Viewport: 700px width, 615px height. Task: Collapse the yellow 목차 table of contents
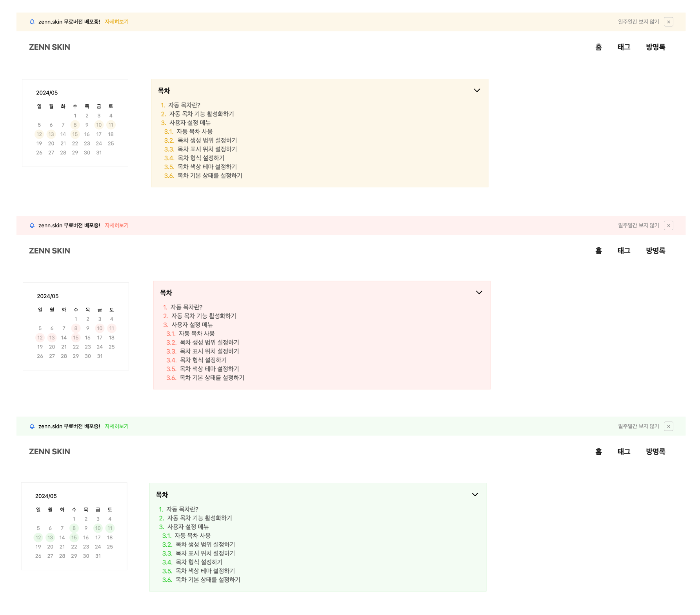pyautogui.click(x=477, y=91)
